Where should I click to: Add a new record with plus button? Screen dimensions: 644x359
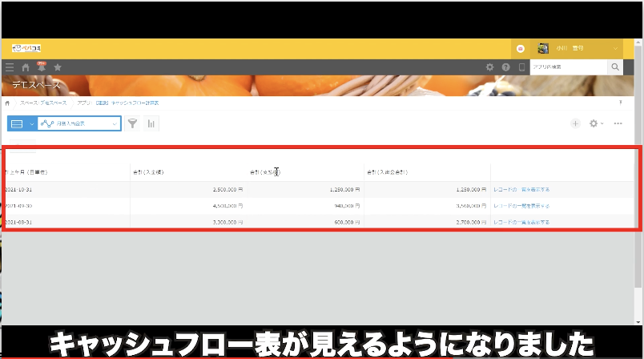(575, 123)
